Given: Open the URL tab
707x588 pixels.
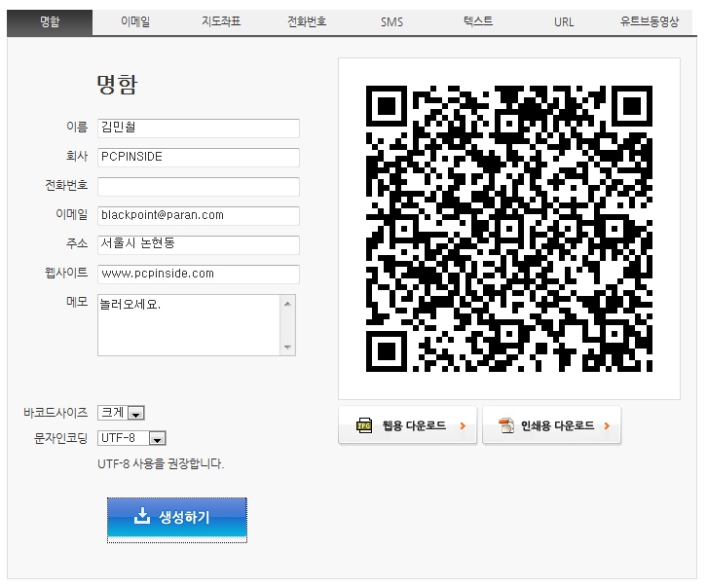Looking at the screenshot, I should pos(564,22).
